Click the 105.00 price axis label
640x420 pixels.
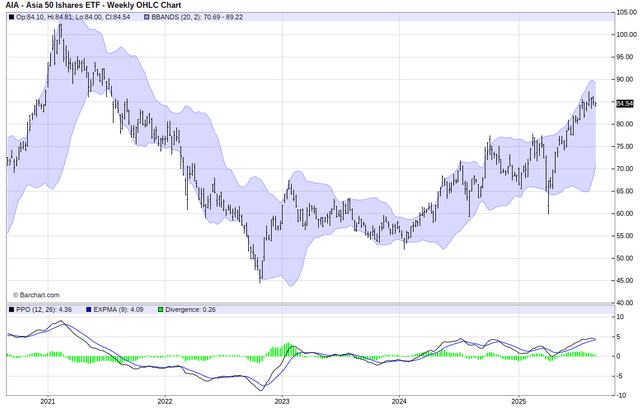[x=627, y=13]
